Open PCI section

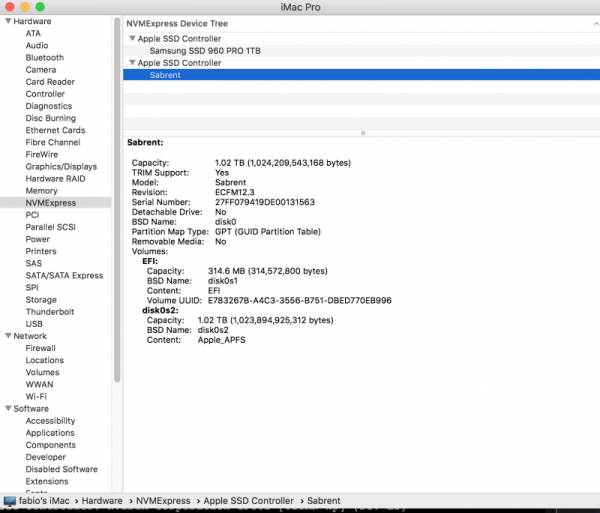click(32, 215)
